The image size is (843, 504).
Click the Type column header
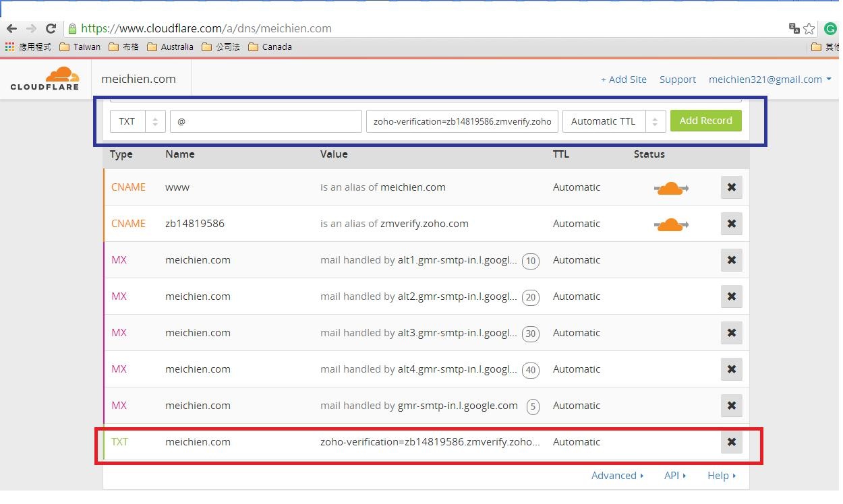121,154
